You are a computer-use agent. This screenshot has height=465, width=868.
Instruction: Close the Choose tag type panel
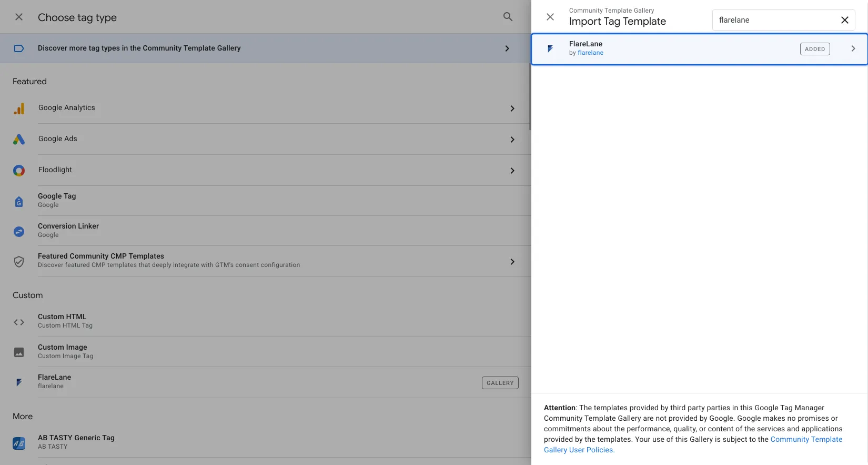click(x=19, y=17)
